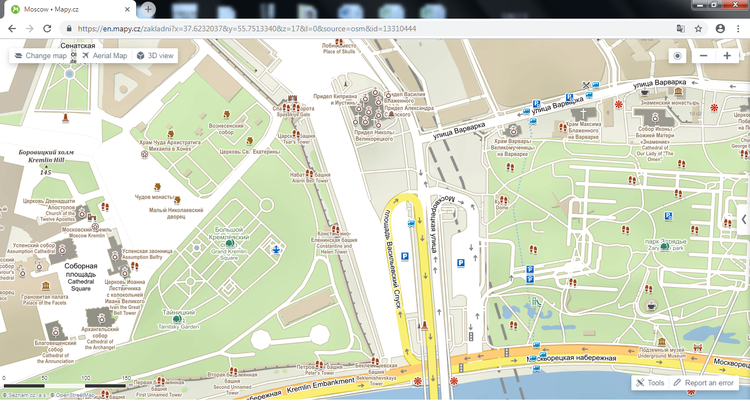This screenshot has width=750, height=415.
Task: Click the Alarm Bell Tower marker
Action: click(x=309, y=174)
